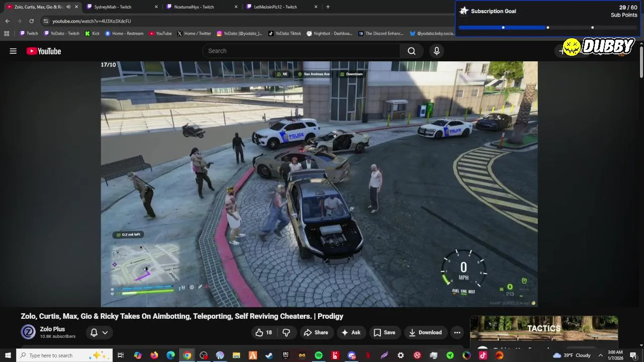Open the Zolo Plus channel avatar
Viewport: 644px width, 362px height.
click(x=28, y=332)
